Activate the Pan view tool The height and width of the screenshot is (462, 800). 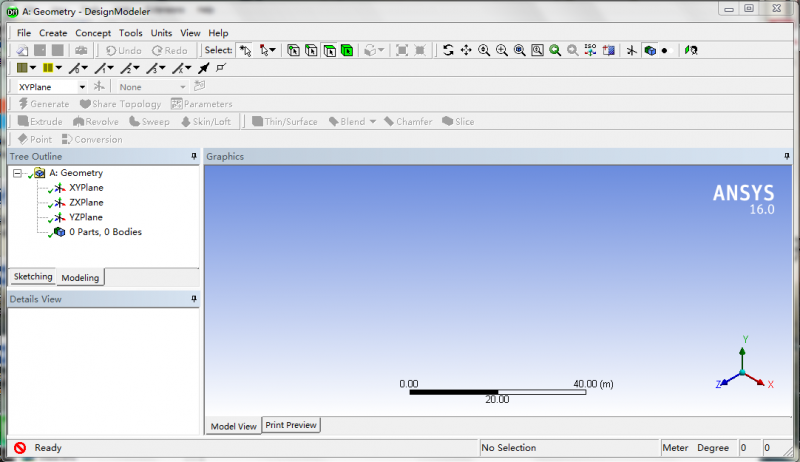click(466, 50)
